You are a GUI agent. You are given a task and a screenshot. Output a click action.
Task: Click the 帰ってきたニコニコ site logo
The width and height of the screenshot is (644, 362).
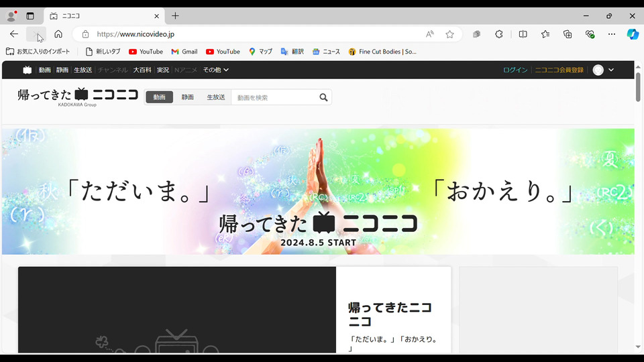(x=78, y=97)
